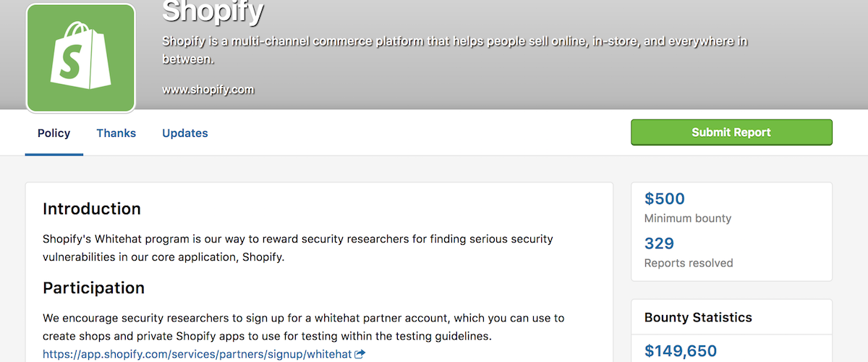Click the Introduction section heading
The image size is (868, 362).
[x=92, y=209]
